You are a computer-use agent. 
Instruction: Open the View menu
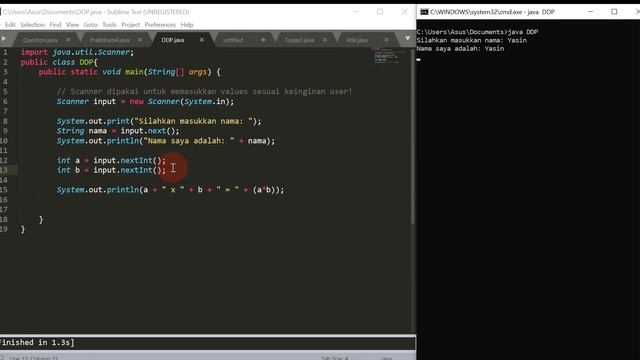point(72,25)
